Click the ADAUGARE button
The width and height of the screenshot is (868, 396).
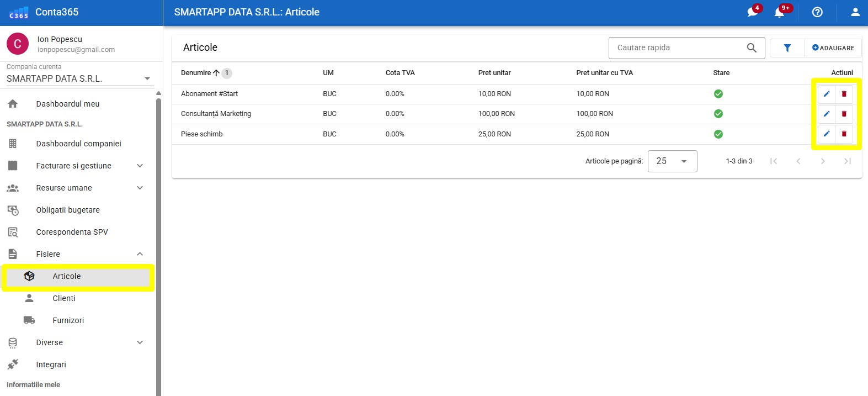[833, 48]
